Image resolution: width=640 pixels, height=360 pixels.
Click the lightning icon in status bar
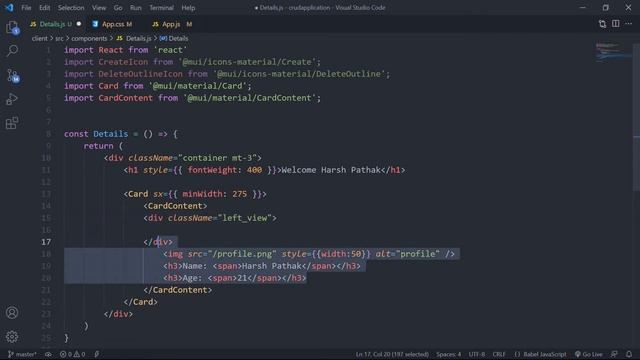pos(97,354)
